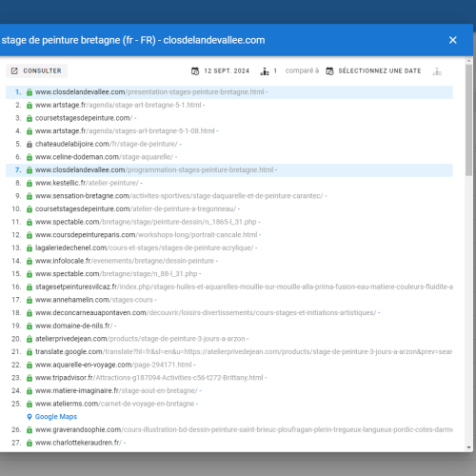Click green lock icon for www.infolocale.fr
The height and width of the screenshot is (476, 476).
(30, 261)
